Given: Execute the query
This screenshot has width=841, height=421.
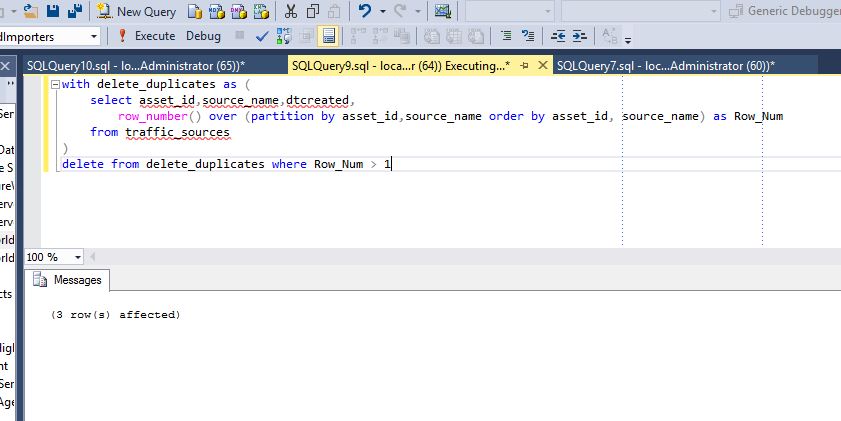Looking at the screenshot, I should coord(147,36).
